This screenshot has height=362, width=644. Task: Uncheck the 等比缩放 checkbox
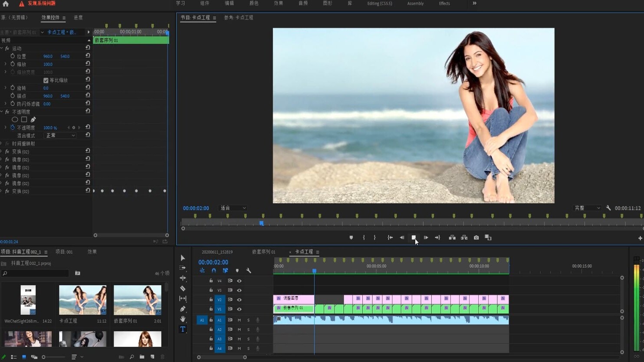pos(46,80)
